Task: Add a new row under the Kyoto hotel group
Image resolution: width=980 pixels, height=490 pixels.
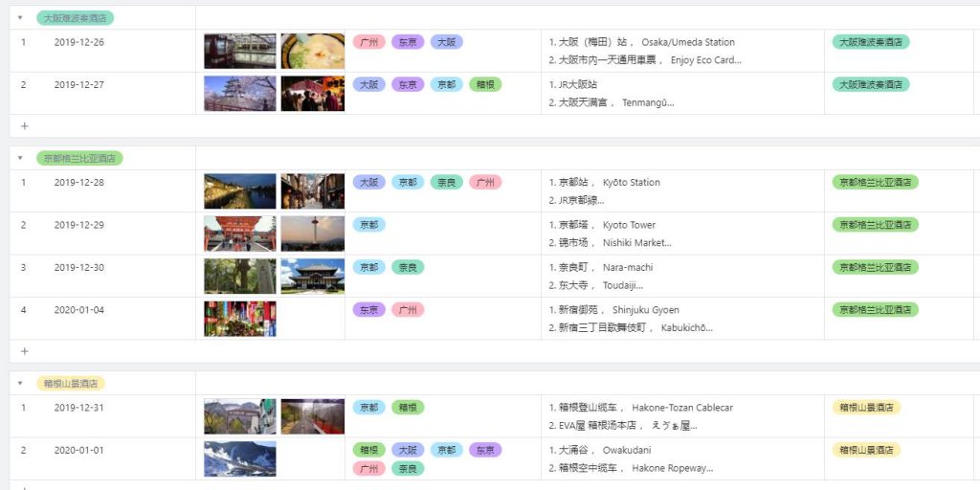Action: point(24,351)
